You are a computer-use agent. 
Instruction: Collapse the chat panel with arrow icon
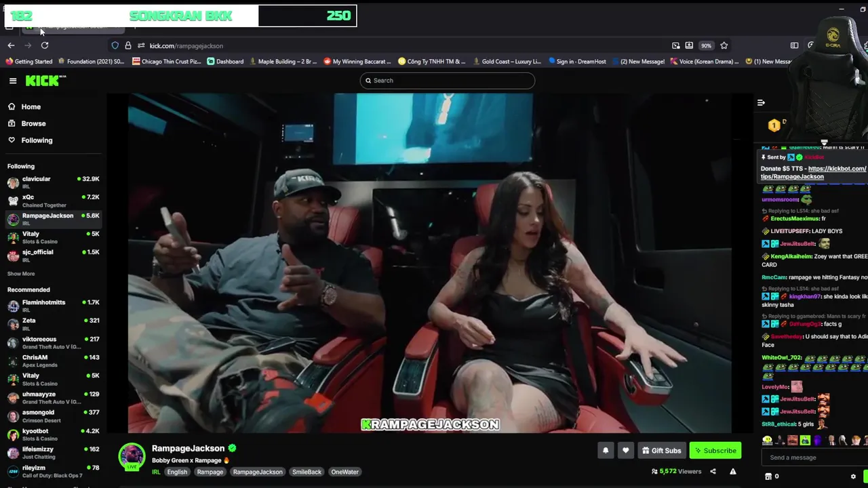coord(761,102)
